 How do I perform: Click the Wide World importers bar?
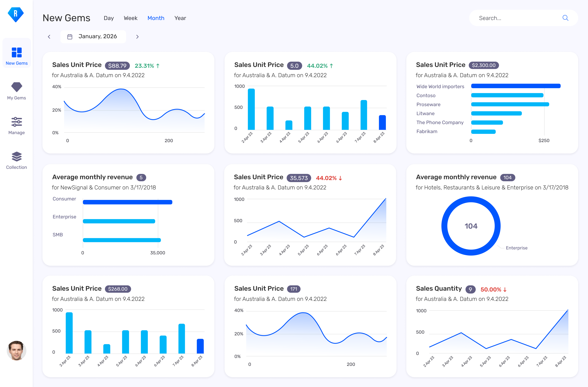516,86
